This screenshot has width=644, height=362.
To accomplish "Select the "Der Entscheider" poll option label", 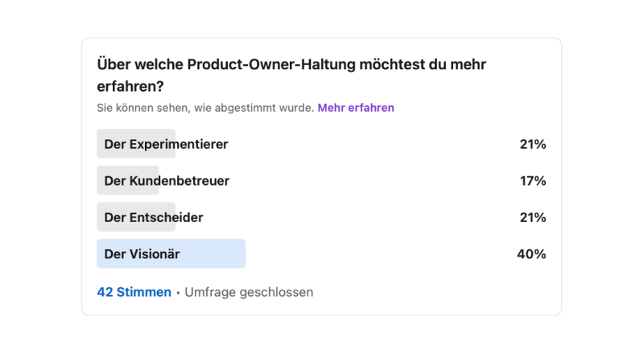I will click(x=154, y=217).
